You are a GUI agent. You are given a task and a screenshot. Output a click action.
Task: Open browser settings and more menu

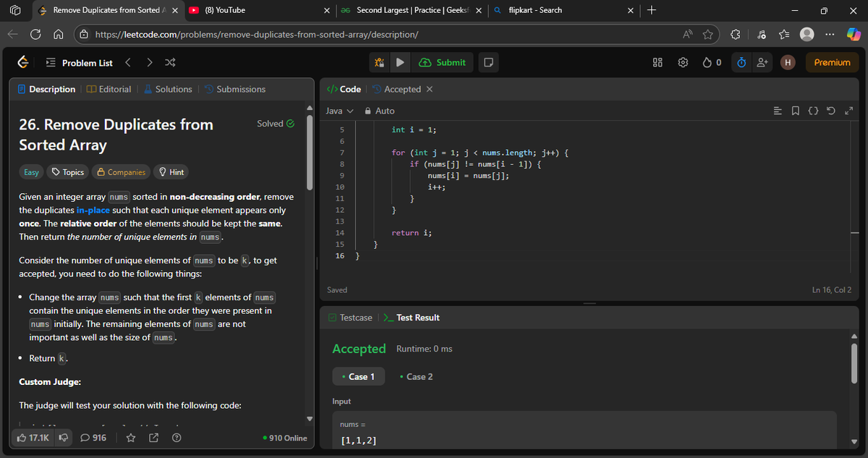(x=828, y=34)
